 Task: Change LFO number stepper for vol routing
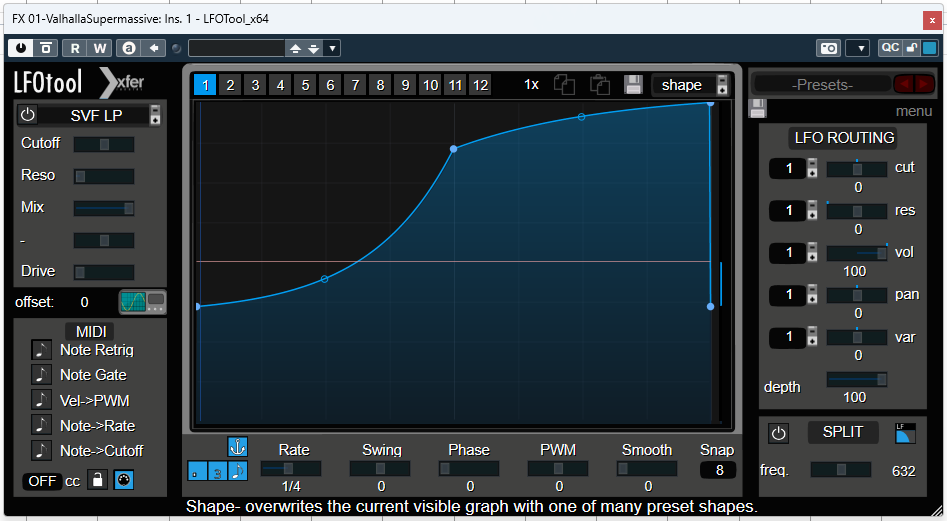812,252
